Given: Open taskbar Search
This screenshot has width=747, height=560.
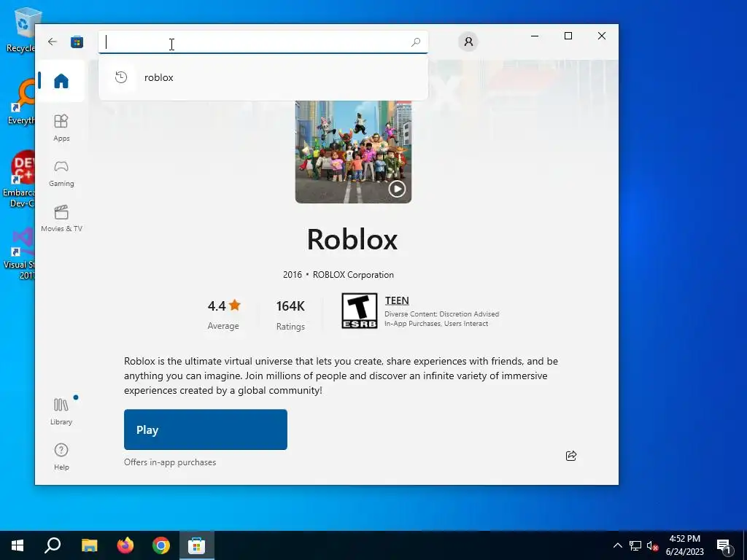Looking at the screenshot, I should 53,545.
